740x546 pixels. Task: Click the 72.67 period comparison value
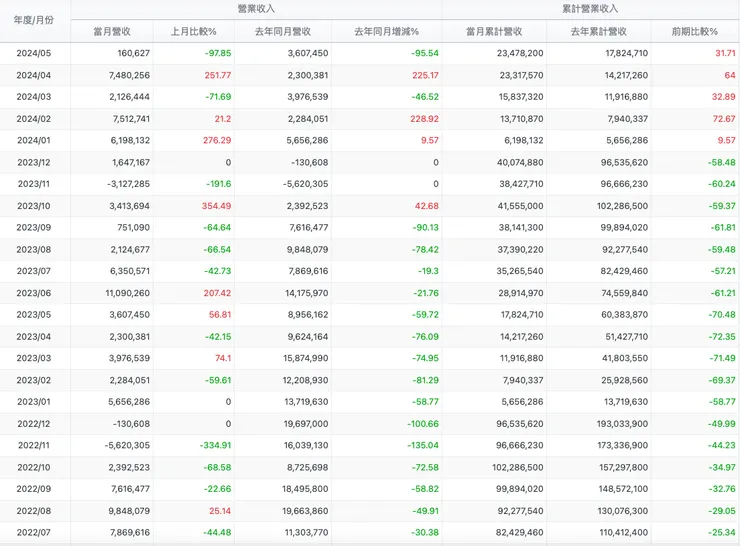point(724,119)
